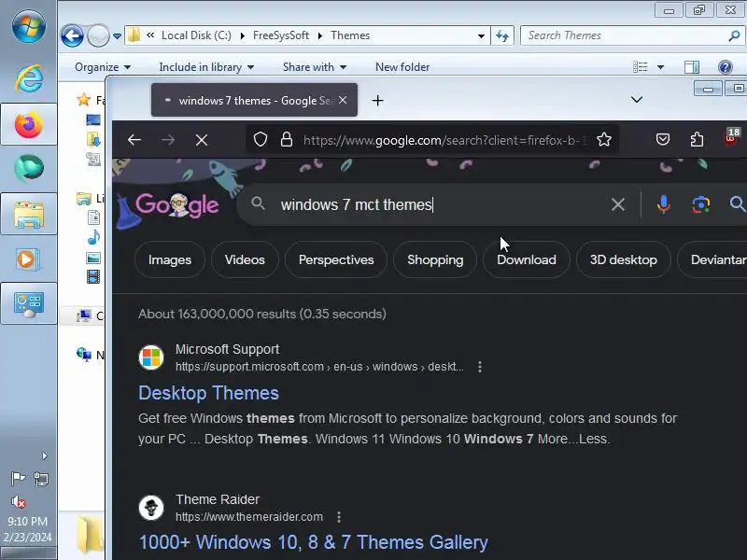Open Action Center flag icon
This screenshot has height=560, width=747.
click(18, 478)
